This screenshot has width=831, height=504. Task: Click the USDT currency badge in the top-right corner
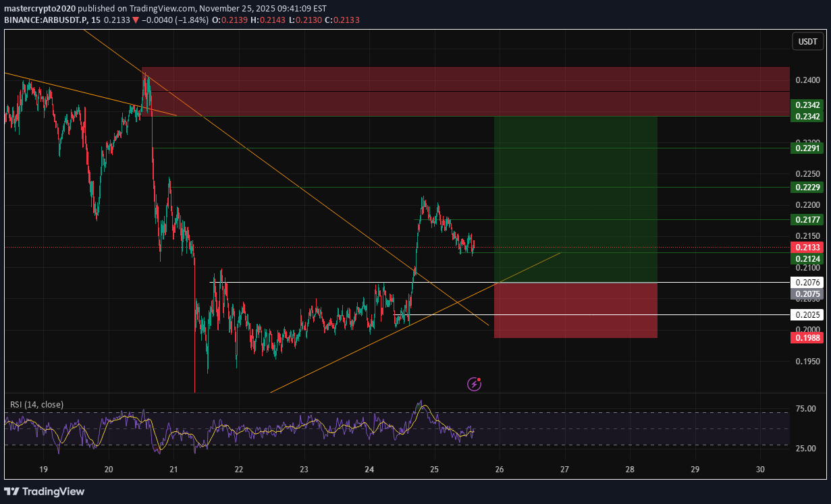coord(807,41)
